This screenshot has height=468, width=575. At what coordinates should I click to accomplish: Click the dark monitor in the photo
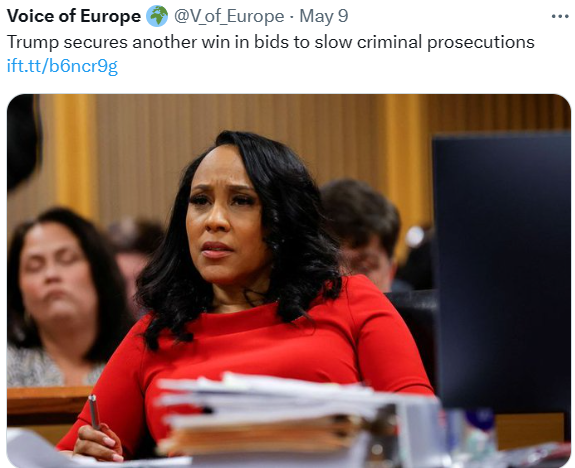(502, 271)
